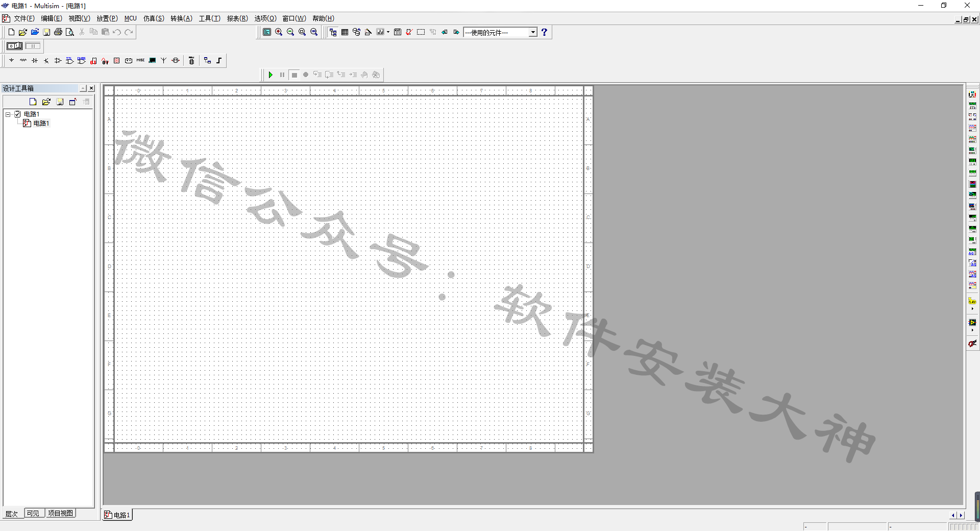Screen dimensions: 980x531
Task: Switch to the 可见 tab
Action: pos(33,513)
